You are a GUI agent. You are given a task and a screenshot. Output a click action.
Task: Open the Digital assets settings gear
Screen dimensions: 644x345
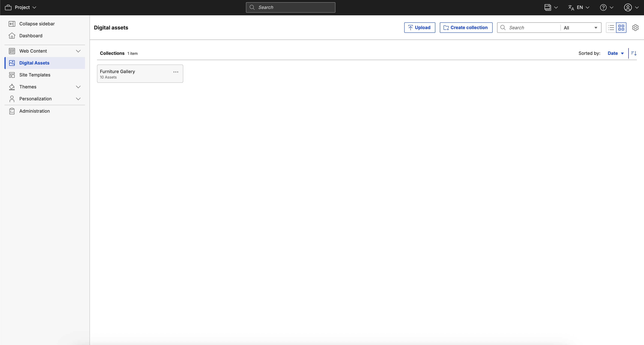[635, 27]
